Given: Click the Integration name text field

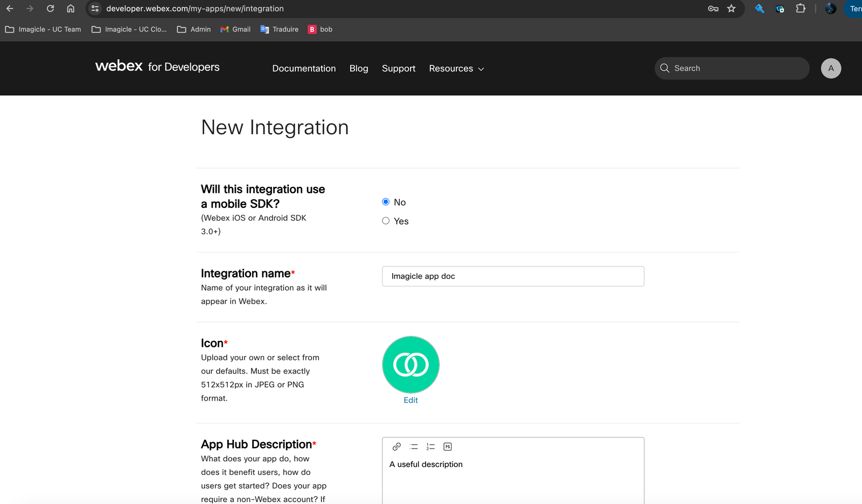Looking at the screenshot, I should coord(513,276).
